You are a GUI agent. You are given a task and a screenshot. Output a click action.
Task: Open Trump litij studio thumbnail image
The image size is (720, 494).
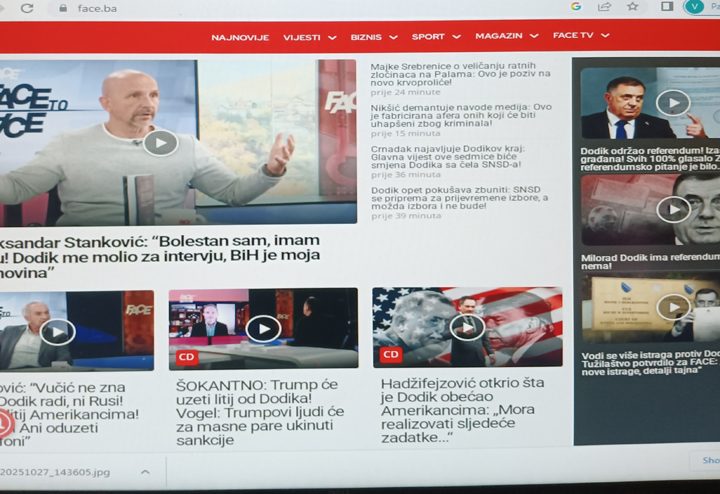pos(264,329)
